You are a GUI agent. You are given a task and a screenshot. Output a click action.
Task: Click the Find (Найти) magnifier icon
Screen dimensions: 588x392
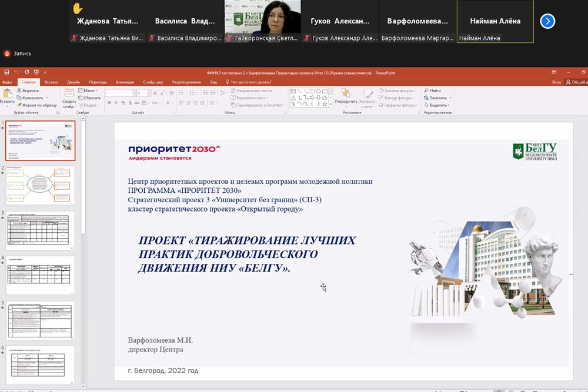click(426, 91)
